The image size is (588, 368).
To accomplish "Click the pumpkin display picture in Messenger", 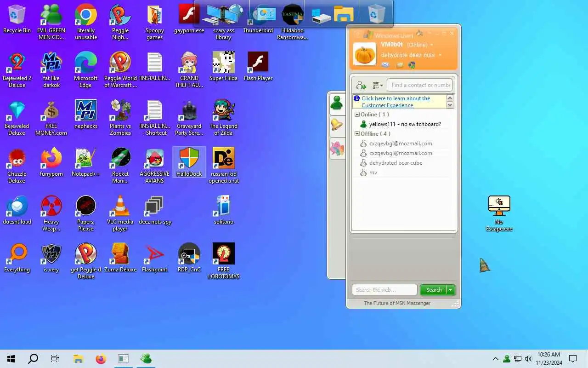I will [365, 54].
